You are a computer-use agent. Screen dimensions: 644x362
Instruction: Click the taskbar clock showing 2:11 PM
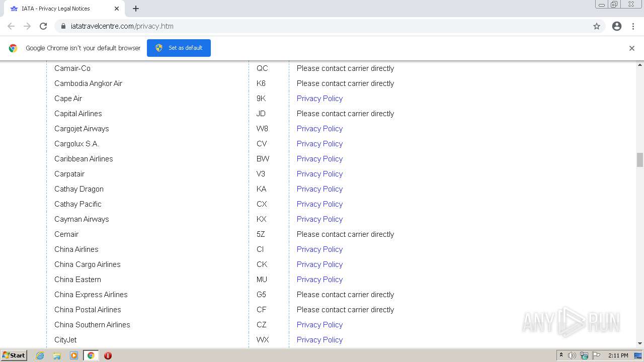tap(618, 355)
